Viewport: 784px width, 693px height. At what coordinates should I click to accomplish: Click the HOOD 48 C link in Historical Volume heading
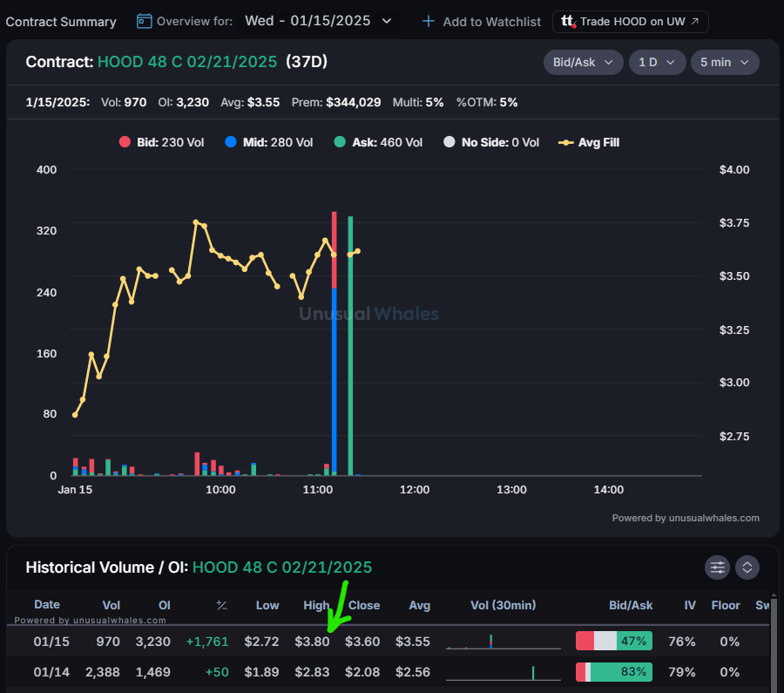pos(282,567)
